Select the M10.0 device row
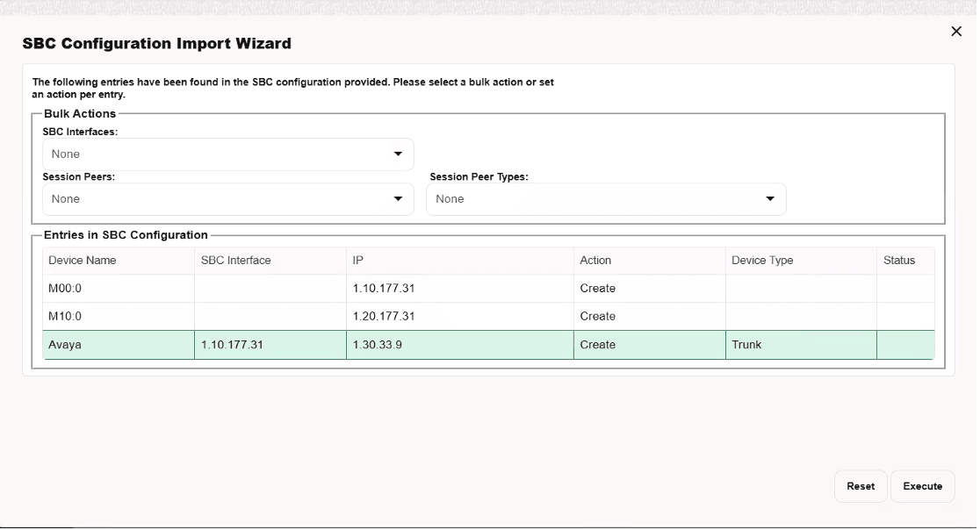The image size is (980, 530). (x=118, y=316)
